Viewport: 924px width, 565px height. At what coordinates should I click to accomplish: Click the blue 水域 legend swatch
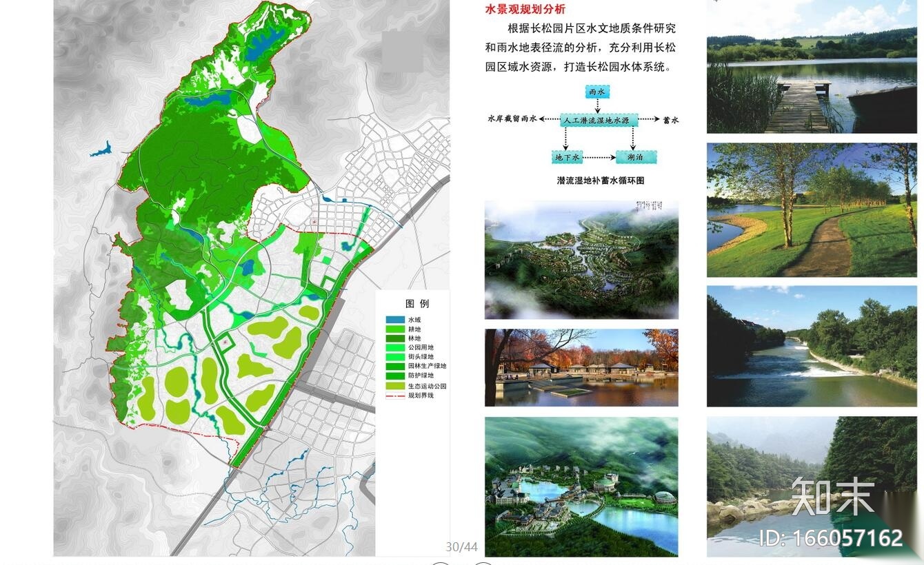coord(395,320)
